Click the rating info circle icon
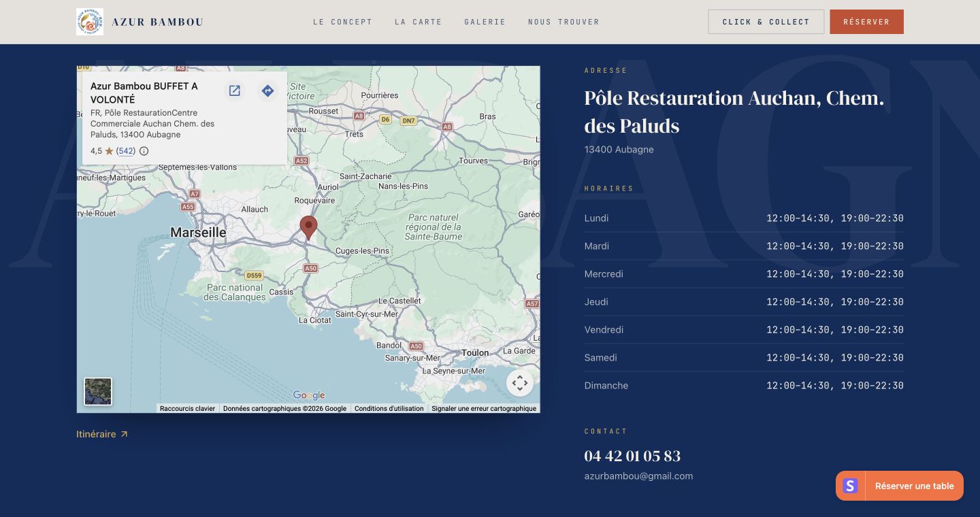The width and height of the screenshot is (980, 517). (x=144, y=151)
